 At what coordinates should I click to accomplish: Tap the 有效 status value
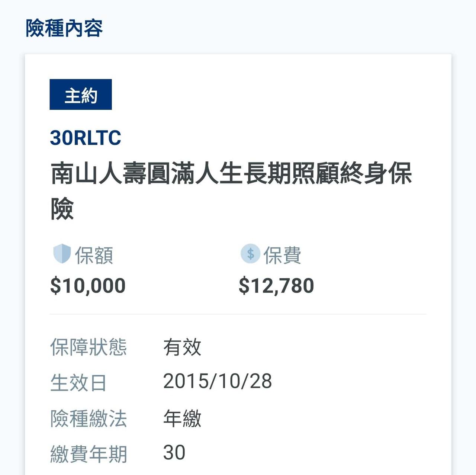182,347
